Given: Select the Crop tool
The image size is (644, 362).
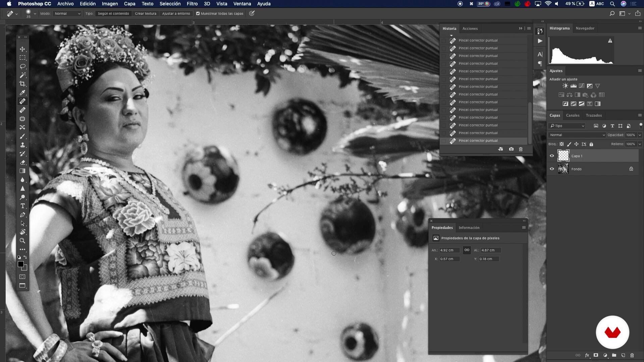Looking at the screenshot, I should pos(22,84).
